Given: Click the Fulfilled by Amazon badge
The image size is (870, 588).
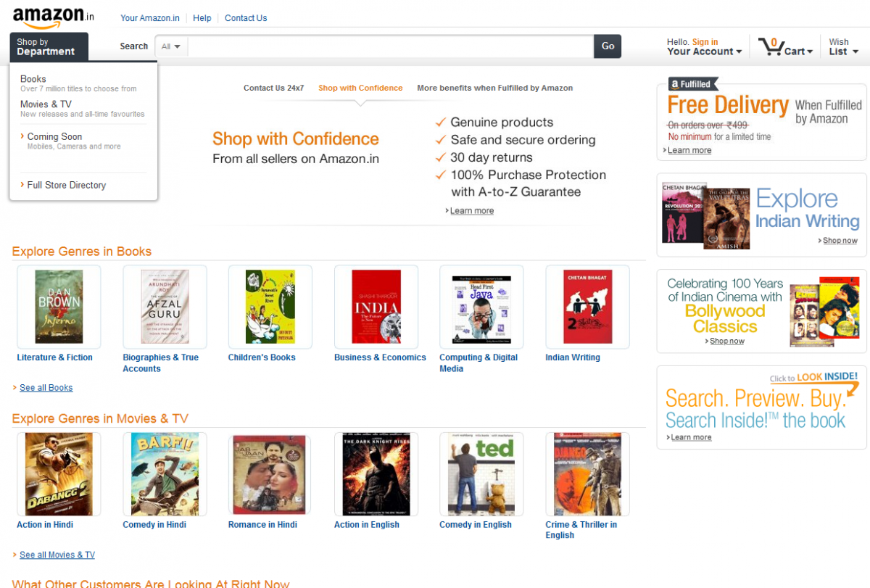Looking at the screenshot, I should point(694,84).
